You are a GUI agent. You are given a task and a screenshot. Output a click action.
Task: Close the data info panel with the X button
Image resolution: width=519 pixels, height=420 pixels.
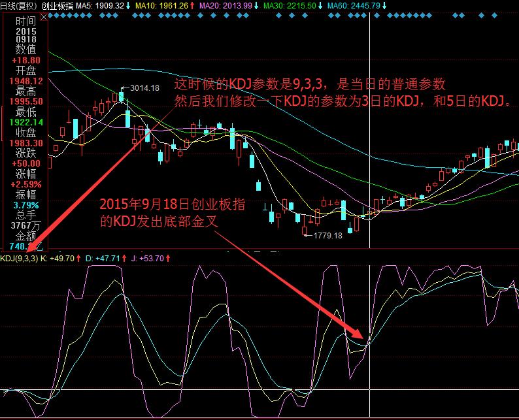[x=43, y=17]
